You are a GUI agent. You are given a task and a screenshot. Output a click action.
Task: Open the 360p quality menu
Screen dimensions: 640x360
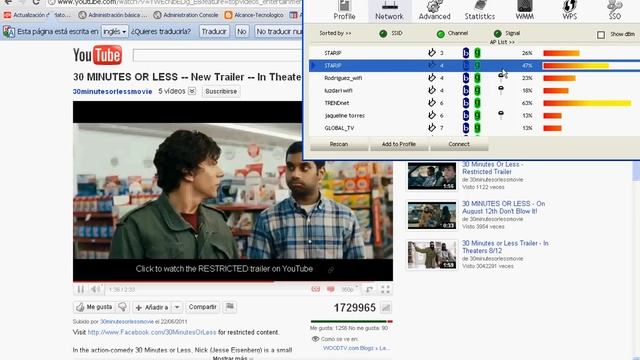coord(349,289)
